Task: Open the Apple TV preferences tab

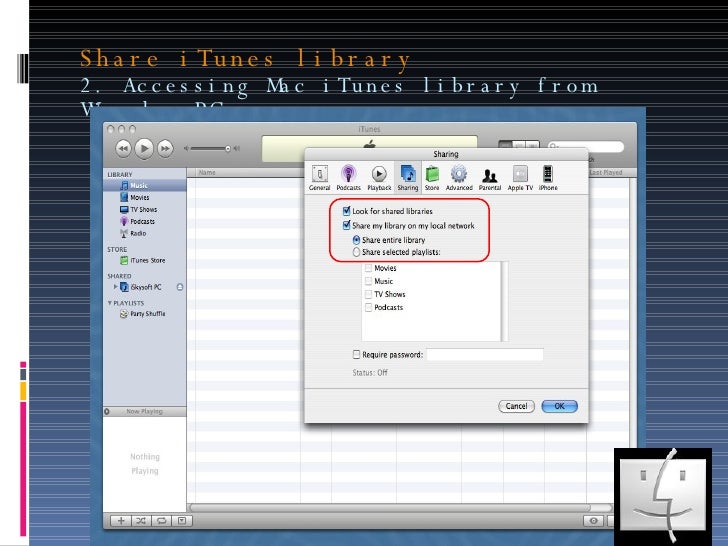Action: pyautogui.click(x=520, y=177)
